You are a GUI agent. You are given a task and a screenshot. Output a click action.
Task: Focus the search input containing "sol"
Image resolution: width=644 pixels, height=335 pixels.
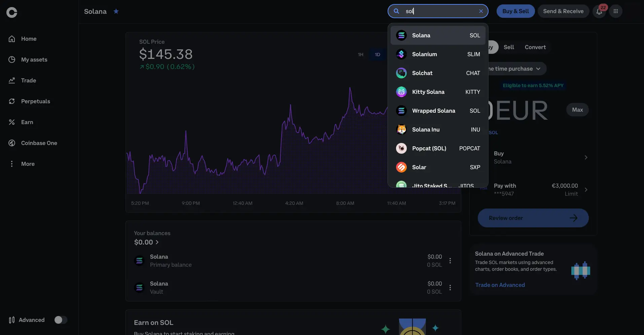(x=438, y=11)
